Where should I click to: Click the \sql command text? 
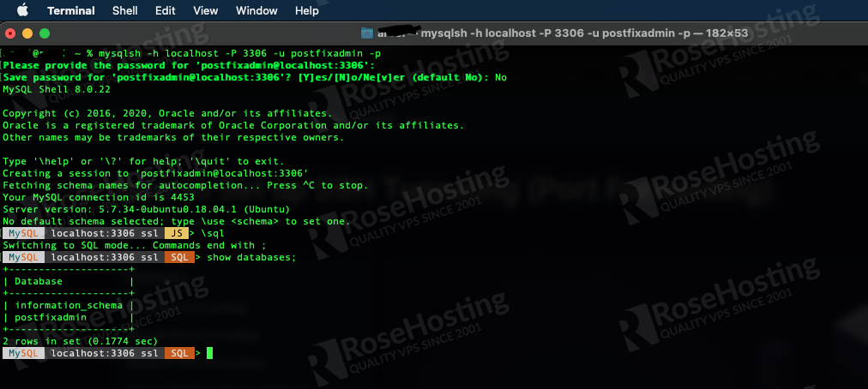coord(213,234)
